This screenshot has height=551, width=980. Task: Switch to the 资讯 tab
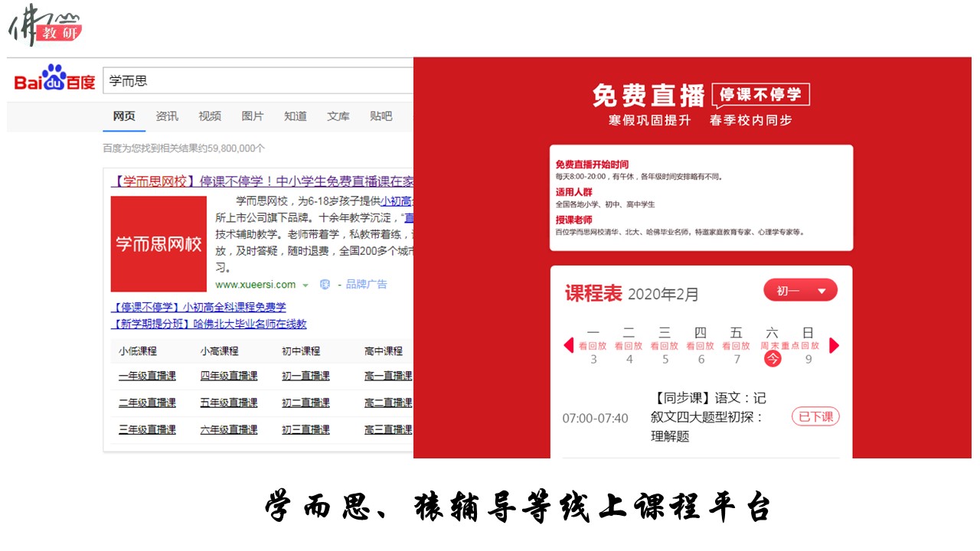167,116
